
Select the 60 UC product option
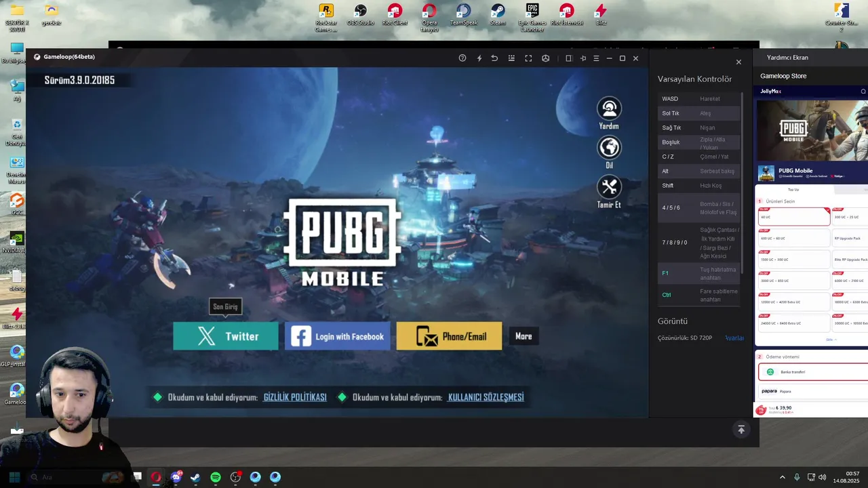click(794, 217)
